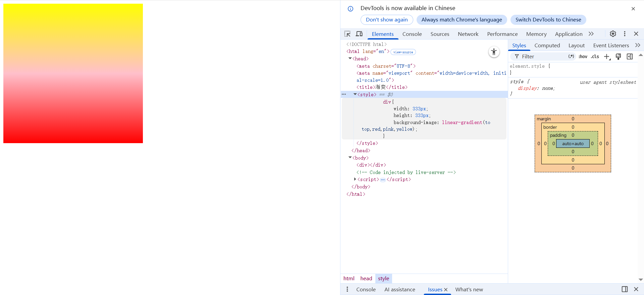Select head in the breadcrumb bar
This screenshot has height=295, width=644.
point(366,279)
